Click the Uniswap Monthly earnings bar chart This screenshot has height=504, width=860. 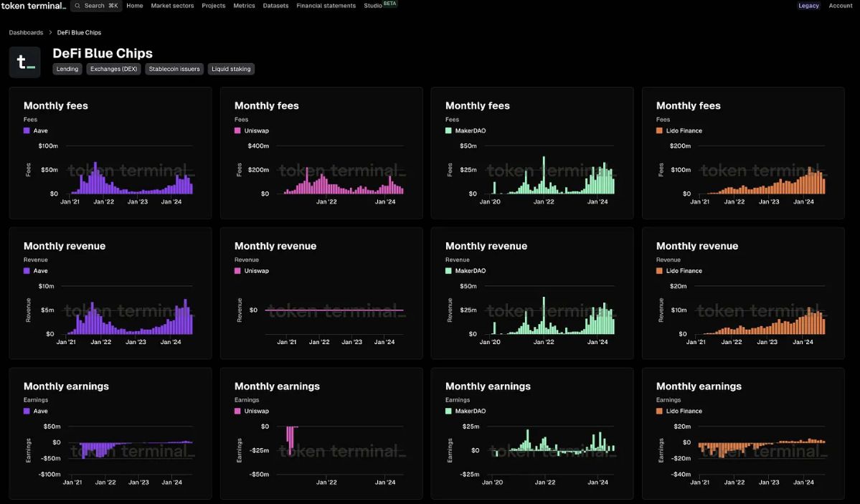[x=340, y=451]
